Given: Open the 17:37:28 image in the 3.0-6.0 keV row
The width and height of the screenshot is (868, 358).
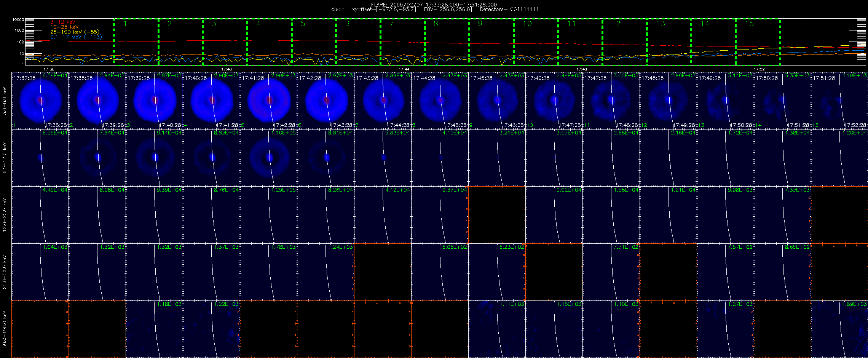Looking at the screenshot, I should (40, 101).
